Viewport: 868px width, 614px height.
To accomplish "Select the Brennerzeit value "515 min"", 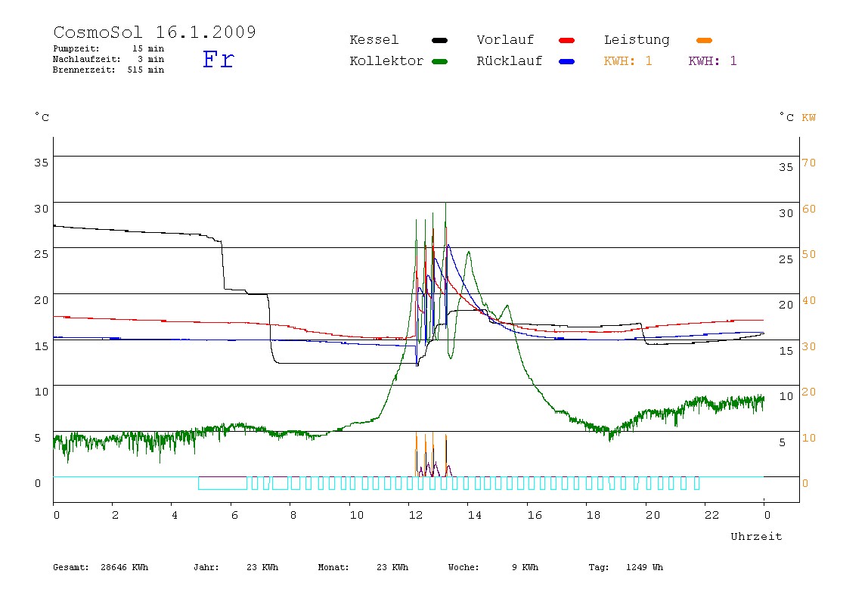I will coord(146,70).
